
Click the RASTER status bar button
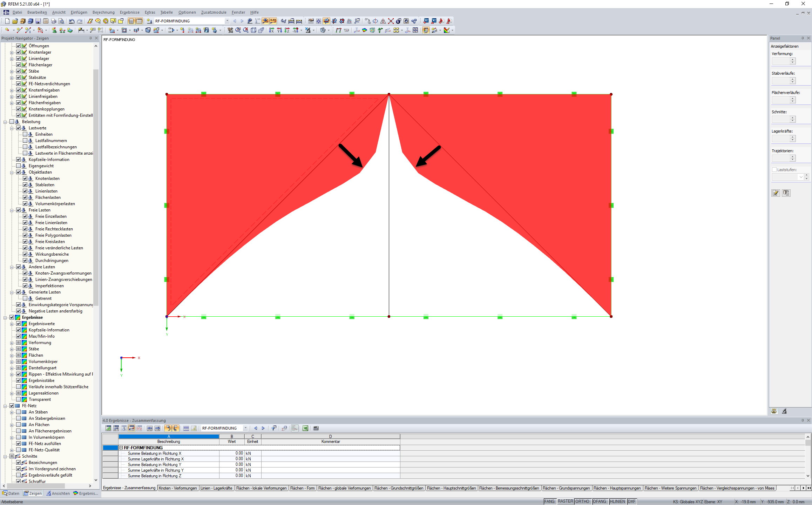tap(565, 501)
